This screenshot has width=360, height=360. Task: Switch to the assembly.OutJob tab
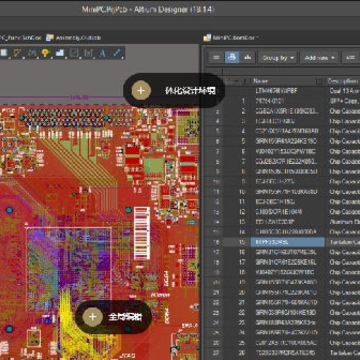74,38
